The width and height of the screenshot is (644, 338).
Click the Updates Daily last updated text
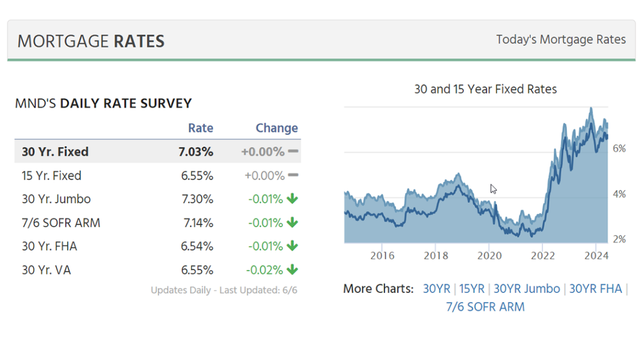click(x=224, y=290)
